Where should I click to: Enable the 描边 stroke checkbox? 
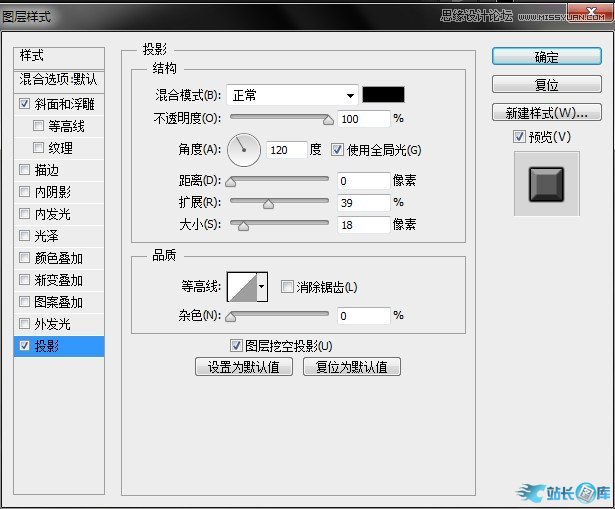(24, 170)
